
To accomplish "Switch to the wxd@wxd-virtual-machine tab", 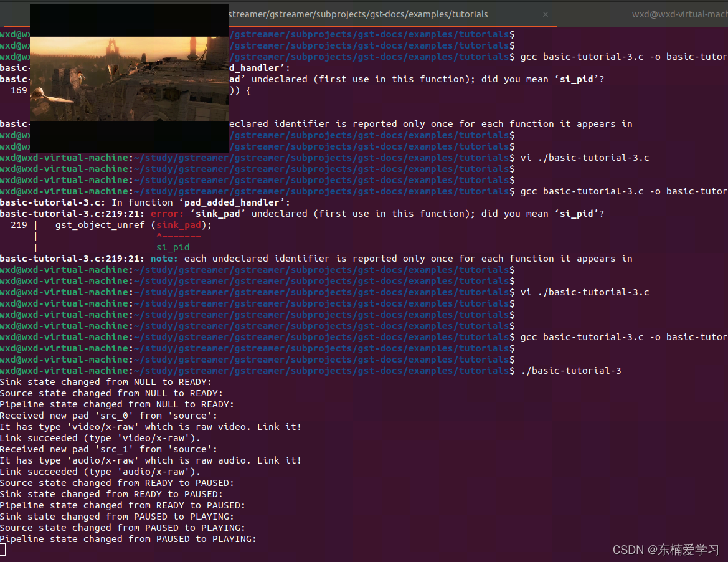I will click(679, 14).
